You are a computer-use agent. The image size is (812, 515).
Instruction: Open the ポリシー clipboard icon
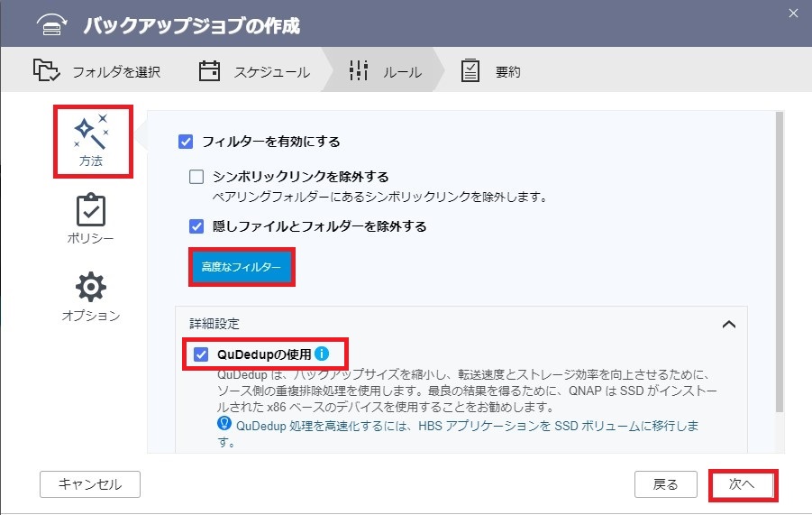[x=91, y=210]
